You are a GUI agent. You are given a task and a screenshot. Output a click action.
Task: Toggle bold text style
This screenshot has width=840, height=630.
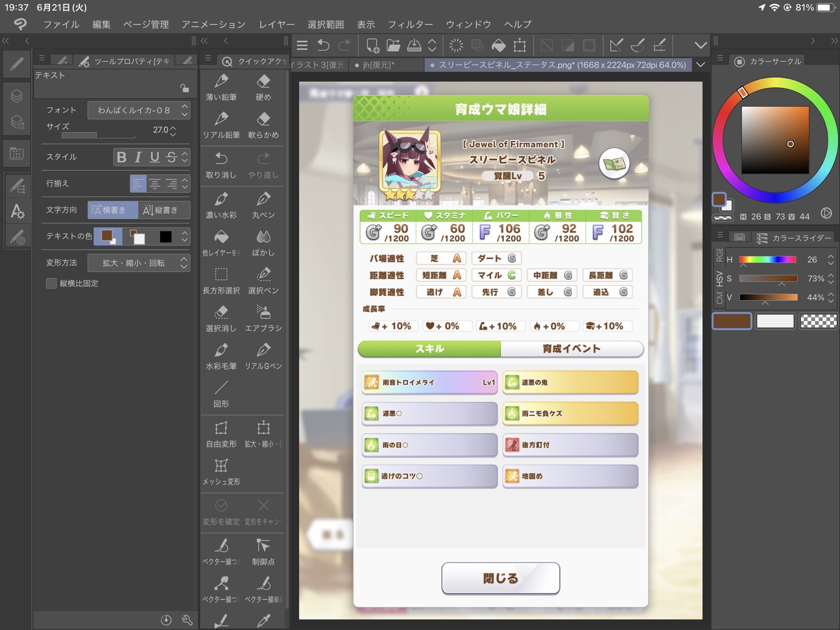(x=121, y=157)
